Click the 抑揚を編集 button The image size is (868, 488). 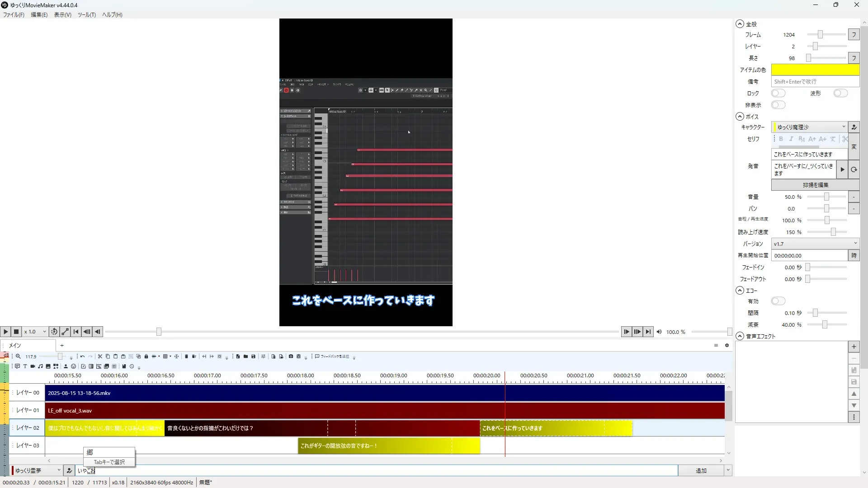(815, 185)
